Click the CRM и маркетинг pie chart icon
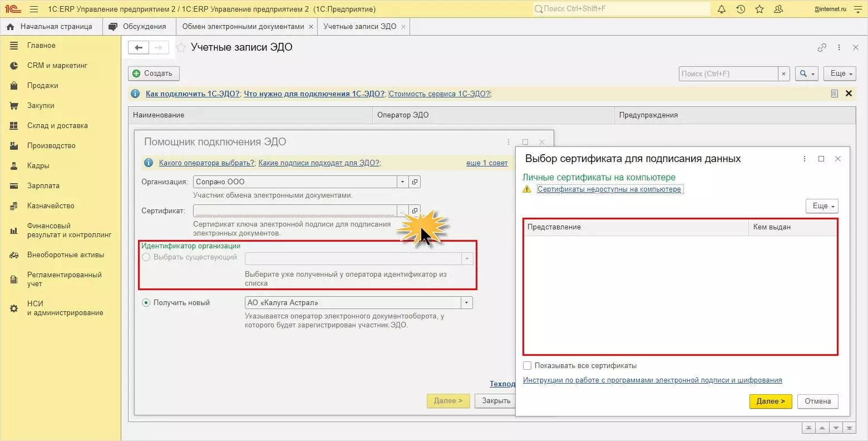This screenshot has height=441, width=868. pos(14,66)
